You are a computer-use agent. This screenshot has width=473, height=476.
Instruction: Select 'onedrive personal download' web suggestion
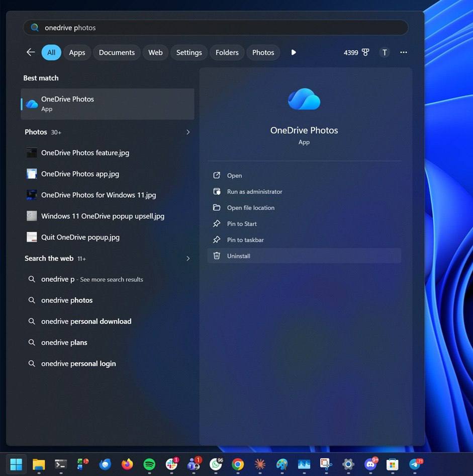108,321
